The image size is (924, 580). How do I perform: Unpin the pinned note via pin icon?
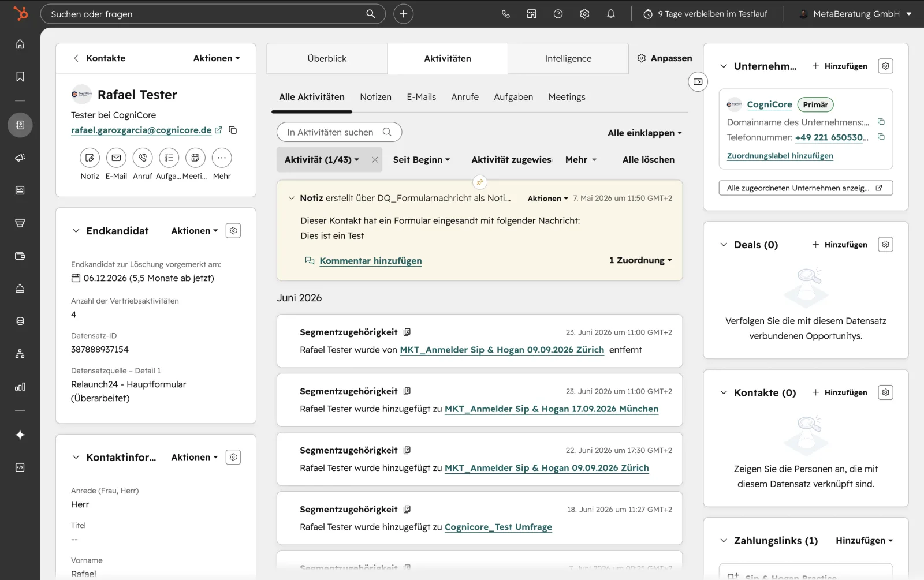[x=479, y=182]
